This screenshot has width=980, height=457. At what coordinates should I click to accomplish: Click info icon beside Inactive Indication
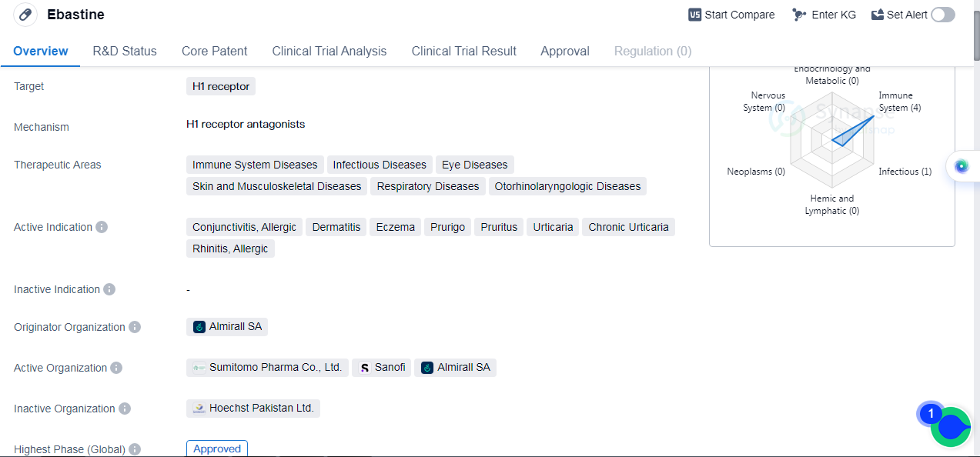pos(109,289)
